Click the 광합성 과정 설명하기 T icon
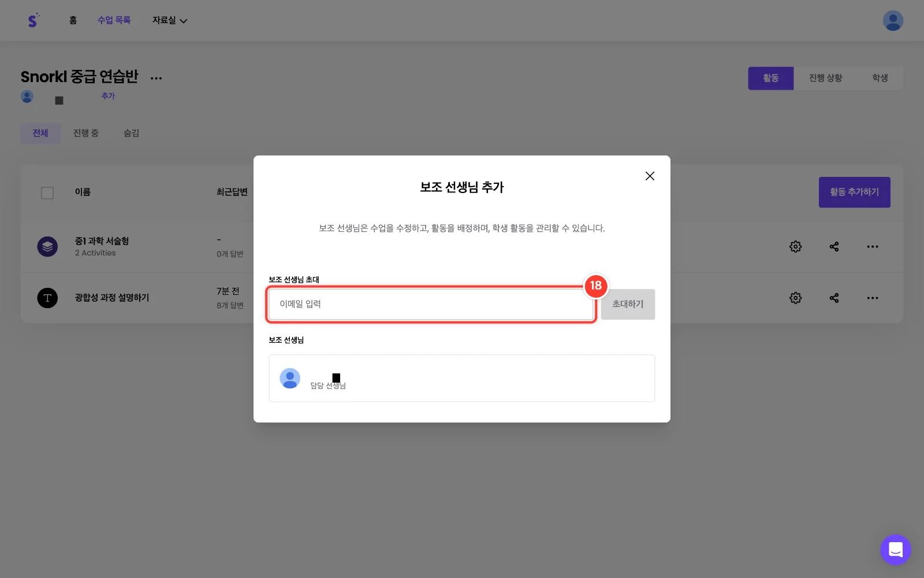This screenshot has height=578, width=924. (x=47, y=298)
